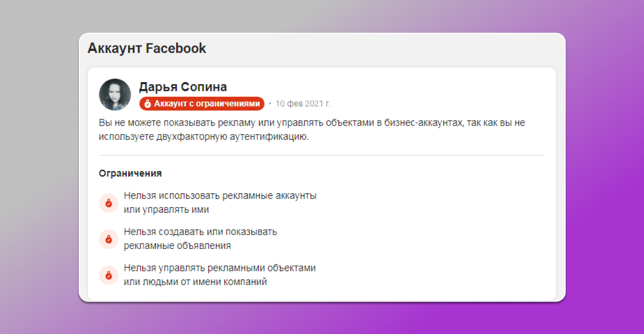Select the lock icon next to 'Нельзя использовать рекламные аккаунты'

coord(109,202)
